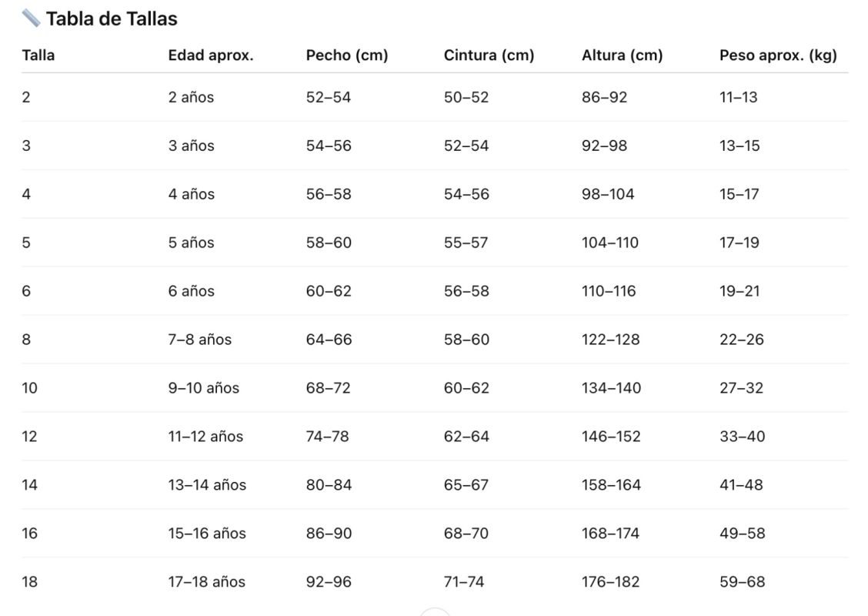The height and width of the screenshot is (616, 868).
Task: Click waist measurement 71–74
Action: tap(464, 582)
